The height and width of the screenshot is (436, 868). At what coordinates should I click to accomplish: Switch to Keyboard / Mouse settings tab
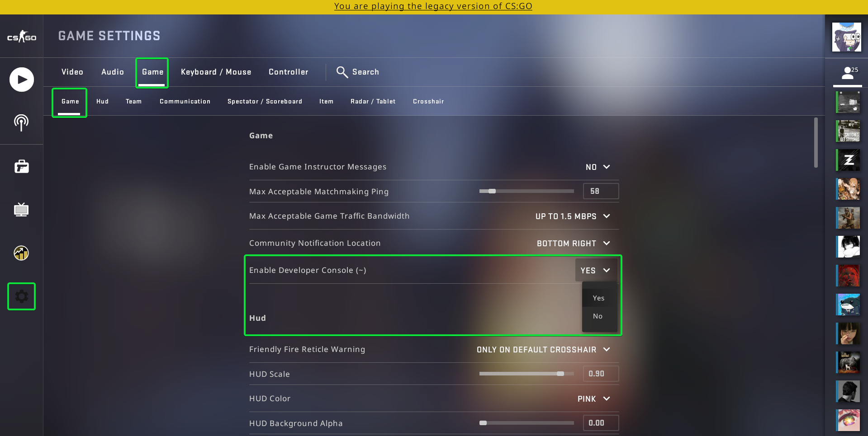[216, 72]
